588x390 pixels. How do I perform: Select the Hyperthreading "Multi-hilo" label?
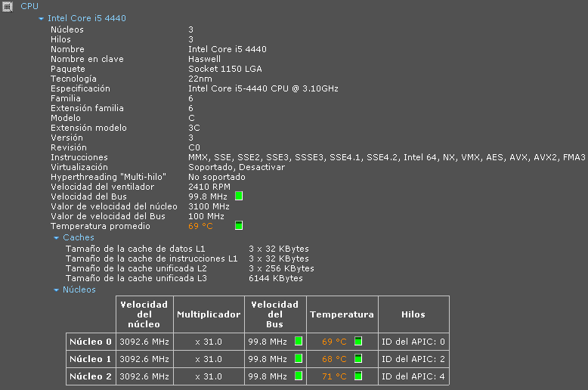pyautogui.click(x=108, y=177)
